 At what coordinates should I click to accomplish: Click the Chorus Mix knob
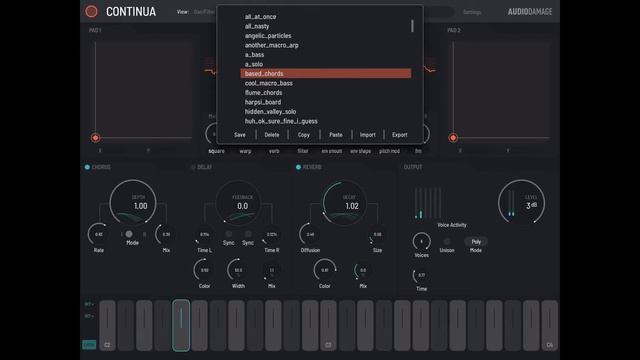(x=166, y=234)
